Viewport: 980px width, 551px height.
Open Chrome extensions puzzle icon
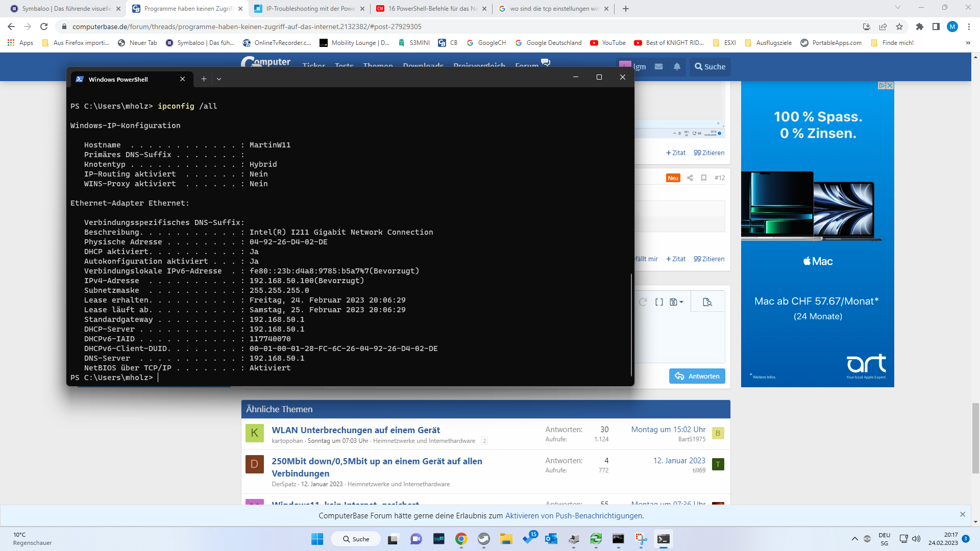(920, 27)
